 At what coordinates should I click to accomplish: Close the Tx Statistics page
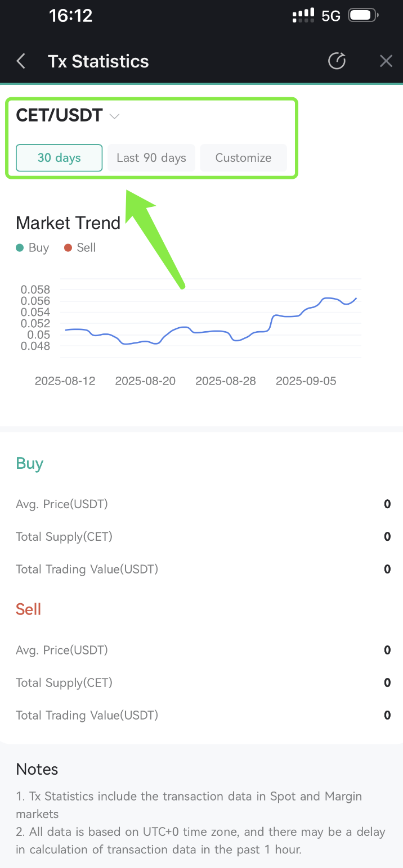[x=386, y=61]
